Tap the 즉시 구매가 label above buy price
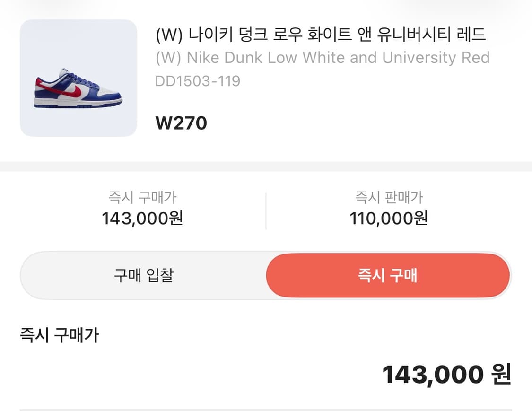Viewport: 532px width, 411px height. click(142, 198)
